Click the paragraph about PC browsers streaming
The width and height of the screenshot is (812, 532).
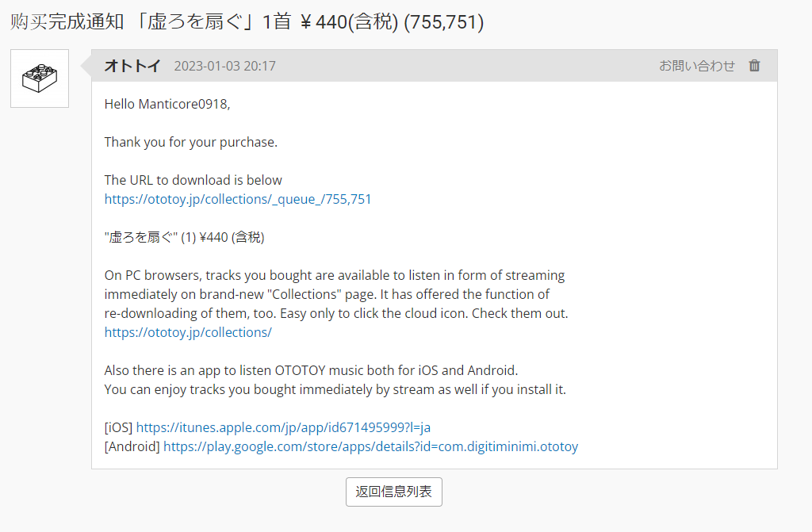pyautogui.click(x=336, y=294)
